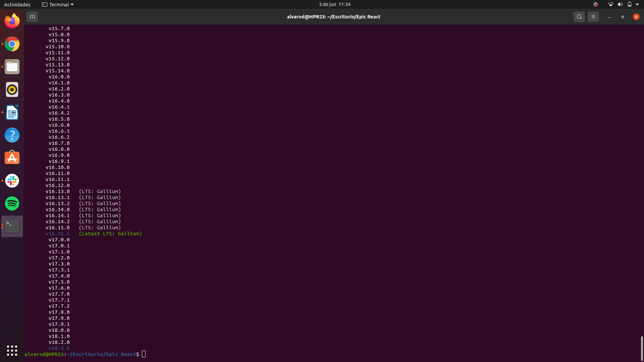Launch Spotify from the dock
Screen dimensions: 644x362
[12, 203]
